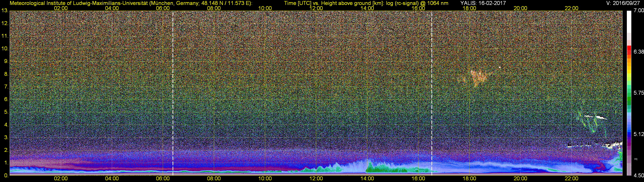Select the 5.75 value on the color scale
This screenshot has height=182, width=644.
pos(638,93)
